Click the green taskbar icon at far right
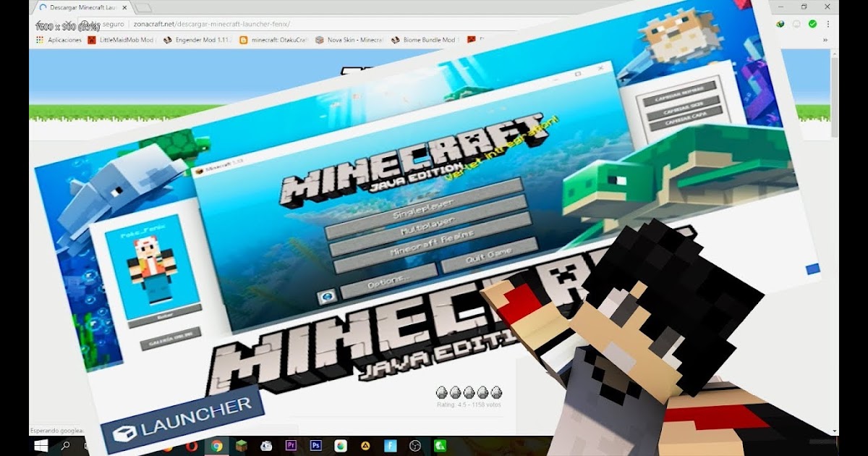The image size is (868, 456). 440,446
